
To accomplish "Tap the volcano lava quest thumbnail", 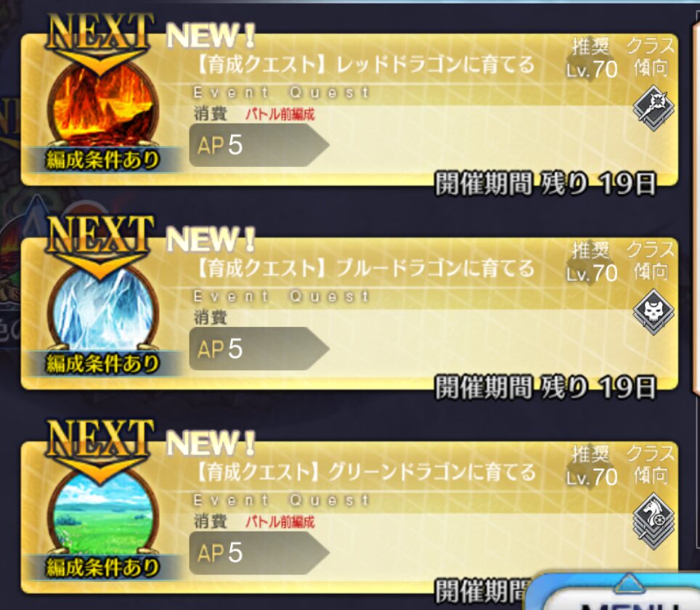I will [102, 106].
